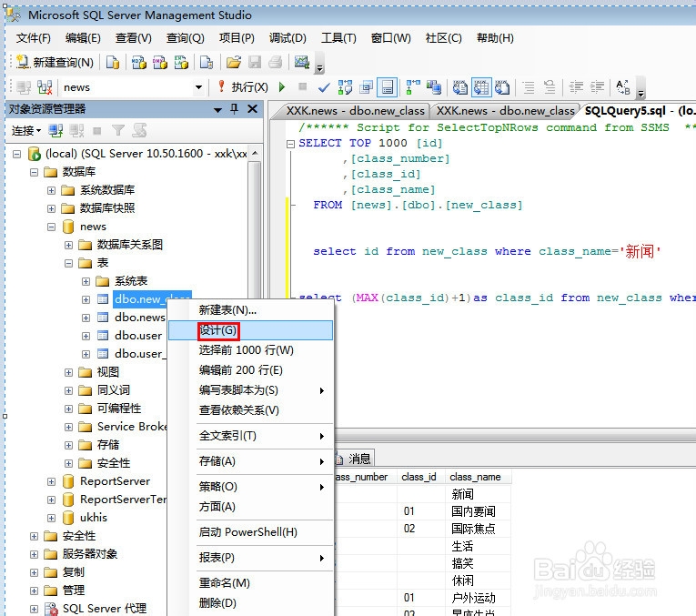The image size is (696, 616).
Task: Click the Query Options icon
Action: pyautogui.click(x=367, y=87)
